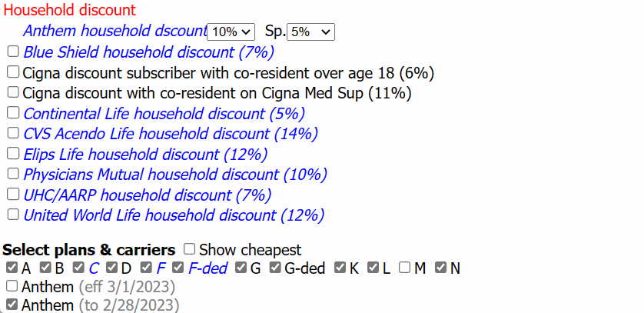Open the Sp. percentage dropdown
Viewport: 644px width, 313px height.
coord(310,32)
